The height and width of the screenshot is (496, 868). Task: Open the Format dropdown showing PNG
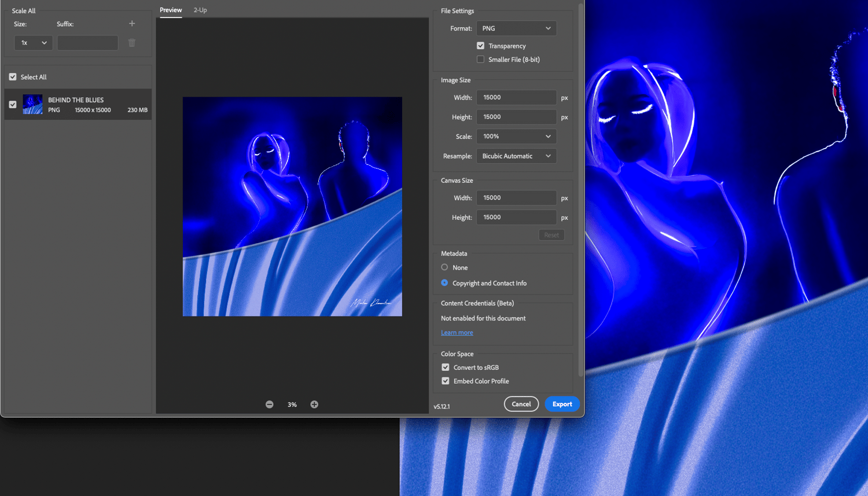pos(516,28)
